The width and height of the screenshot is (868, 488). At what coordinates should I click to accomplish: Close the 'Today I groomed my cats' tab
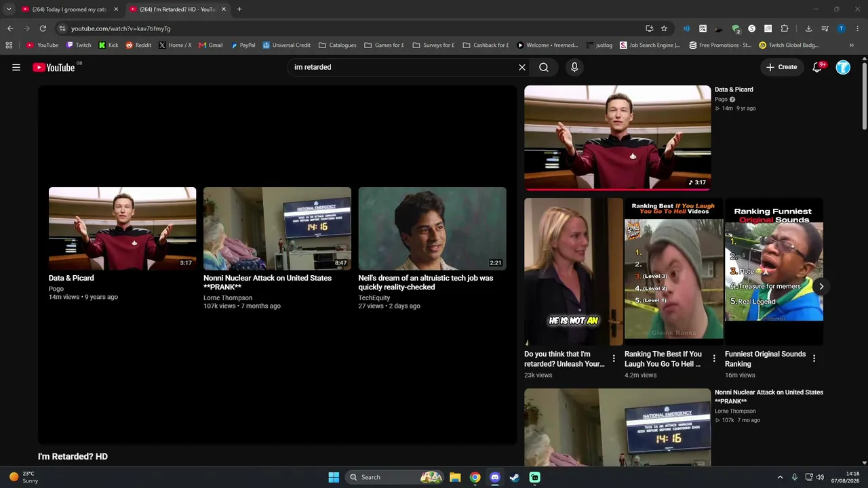tap(116, 9)
